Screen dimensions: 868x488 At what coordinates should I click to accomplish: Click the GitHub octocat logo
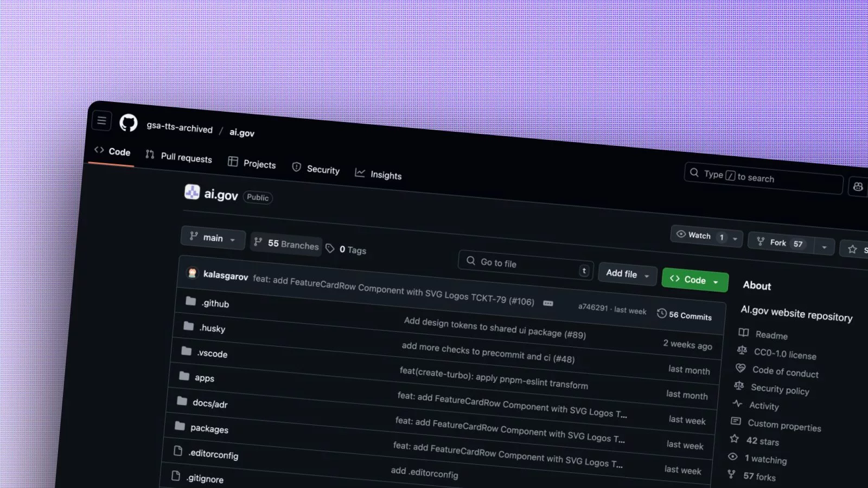[x=129, y=123]
